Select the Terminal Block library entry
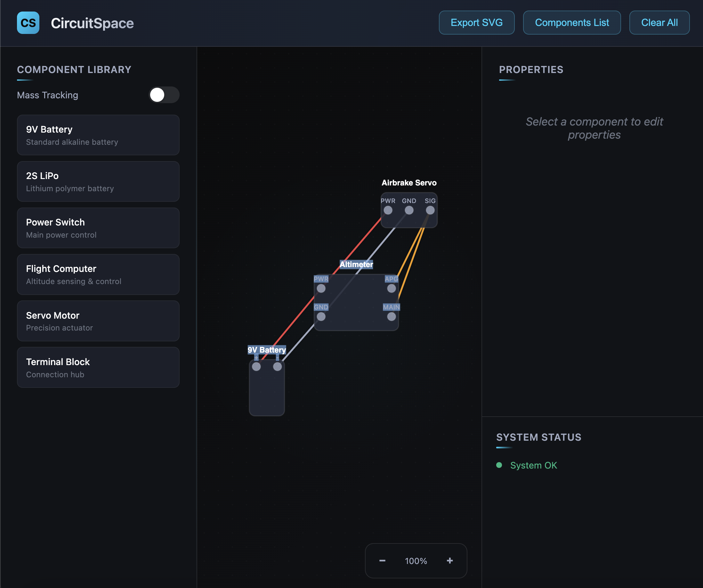 98,367
